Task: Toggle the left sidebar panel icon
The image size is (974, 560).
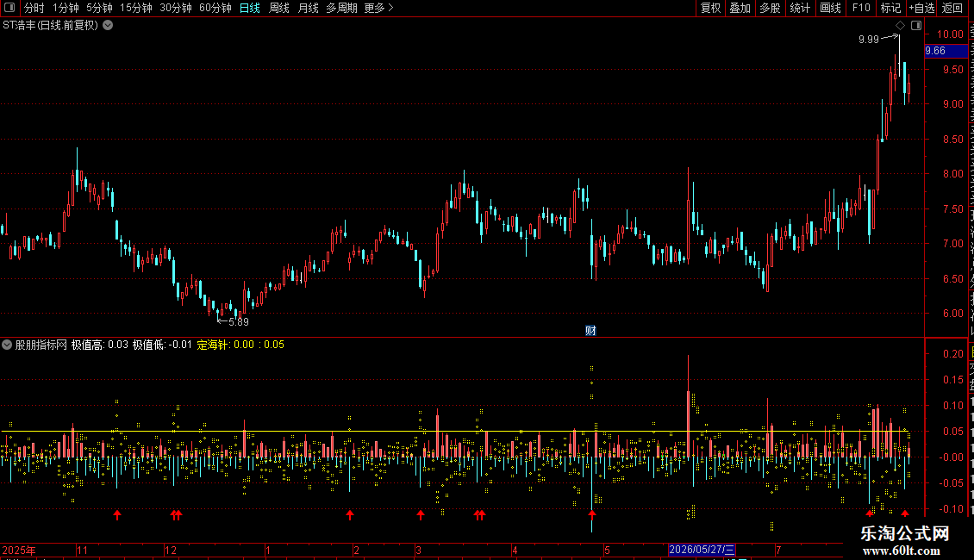Action: click(x=9, y=8)
